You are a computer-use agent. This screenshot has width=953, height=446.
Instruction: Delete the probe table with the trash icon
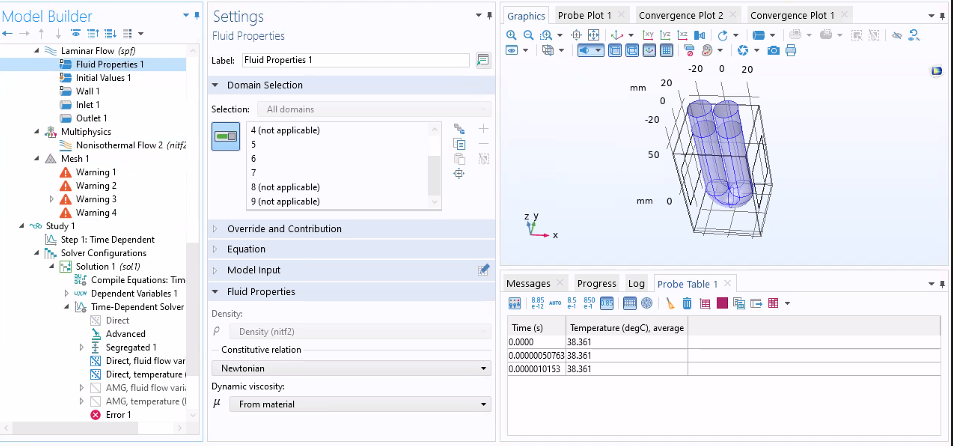687,302
